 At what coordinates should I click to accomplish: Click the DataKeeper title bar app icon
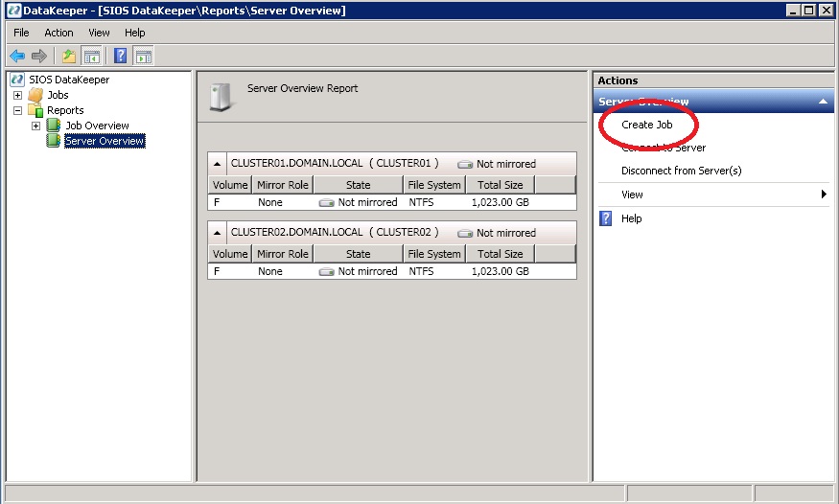click(x=14, y=11)
